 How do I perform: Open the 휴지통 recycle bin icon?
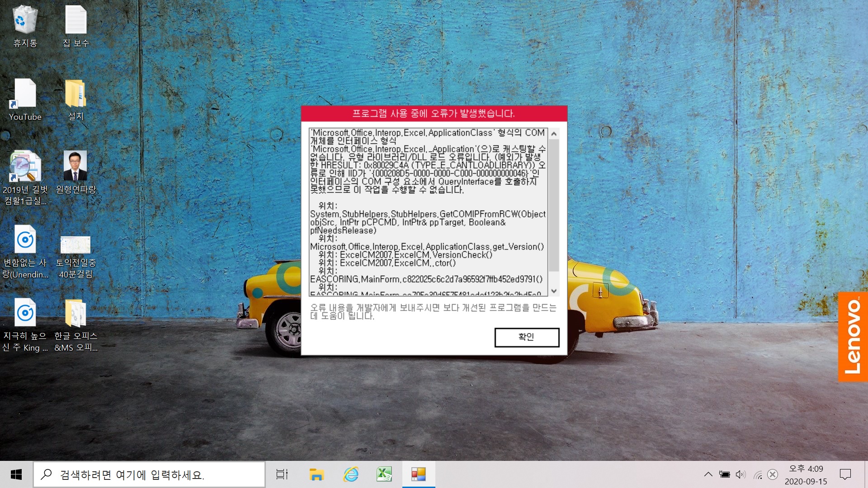[x=25, y=20]
